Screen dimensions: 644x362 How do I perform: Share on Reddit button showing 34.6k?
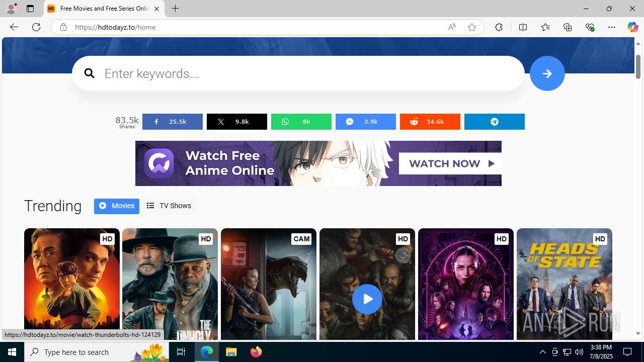(430, 122)
